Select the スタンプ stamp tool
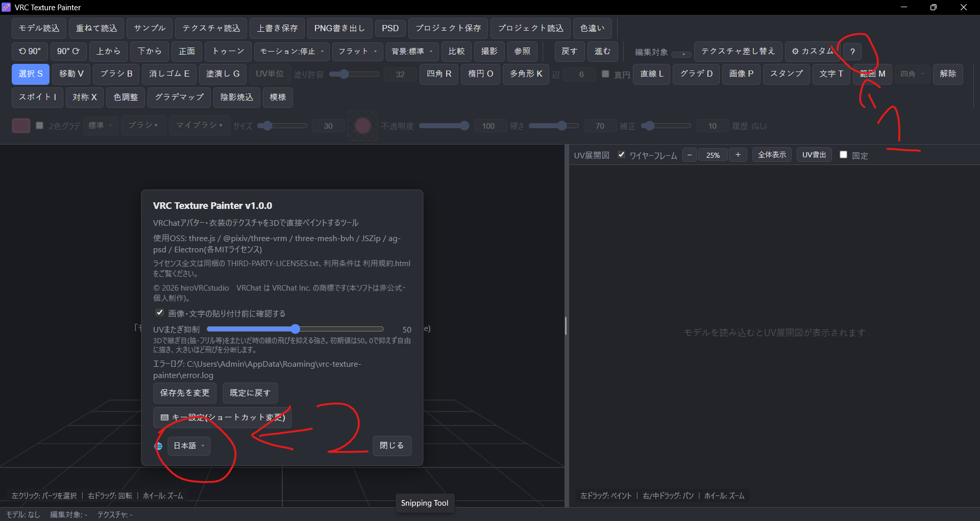Viewport: 980px width, 521px height. coord(787,74)
